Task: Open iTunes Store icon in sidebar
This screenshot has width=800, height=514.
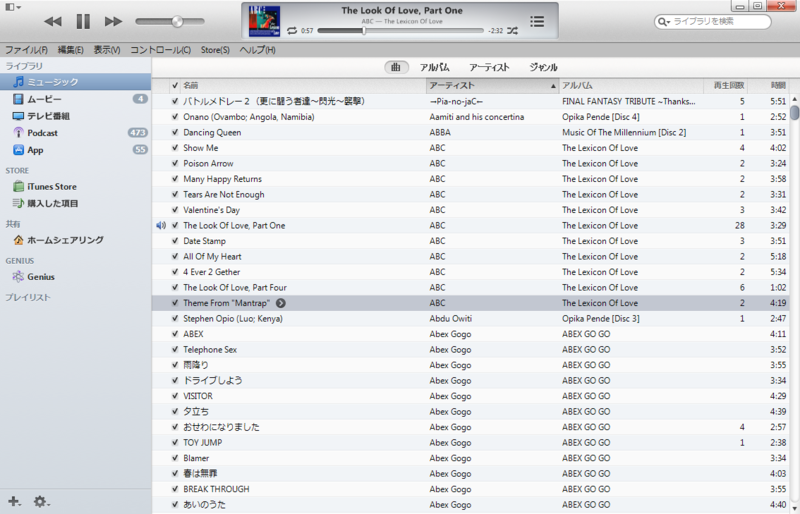Action: pos(18,186)
